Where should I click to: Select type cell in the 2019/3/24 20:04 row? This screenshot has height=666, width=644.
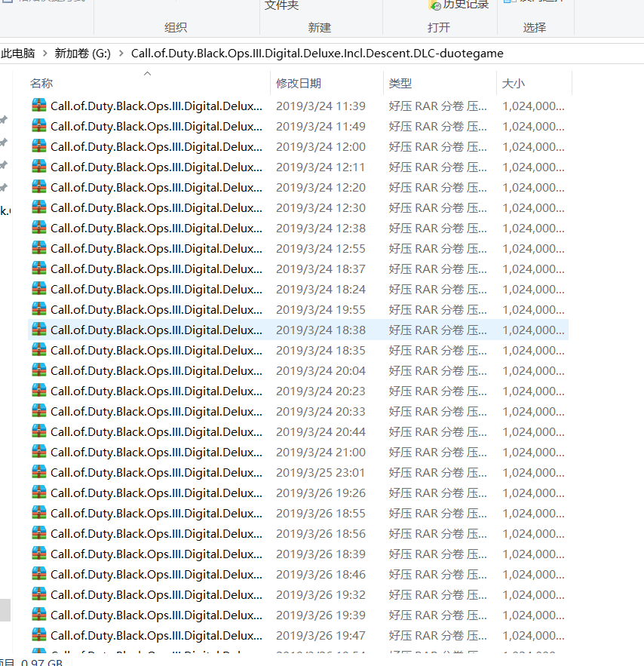437,371
